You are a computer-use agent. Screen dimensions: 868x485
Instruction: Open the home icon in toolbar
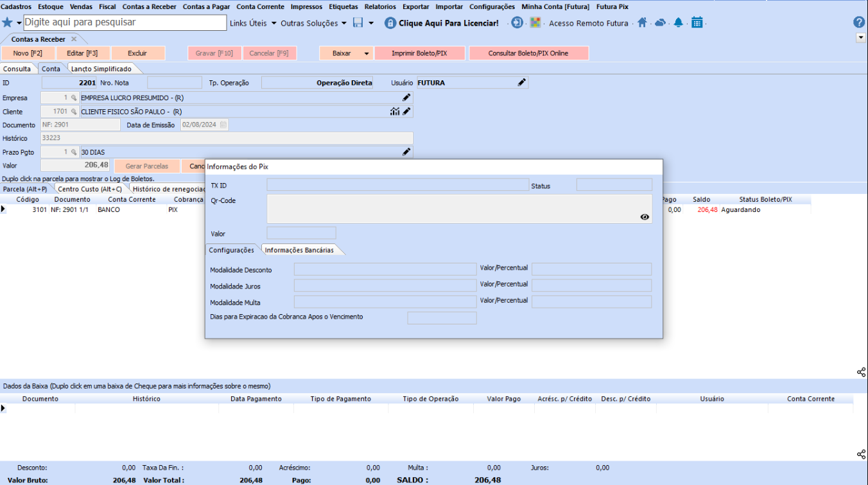(642, 22)
